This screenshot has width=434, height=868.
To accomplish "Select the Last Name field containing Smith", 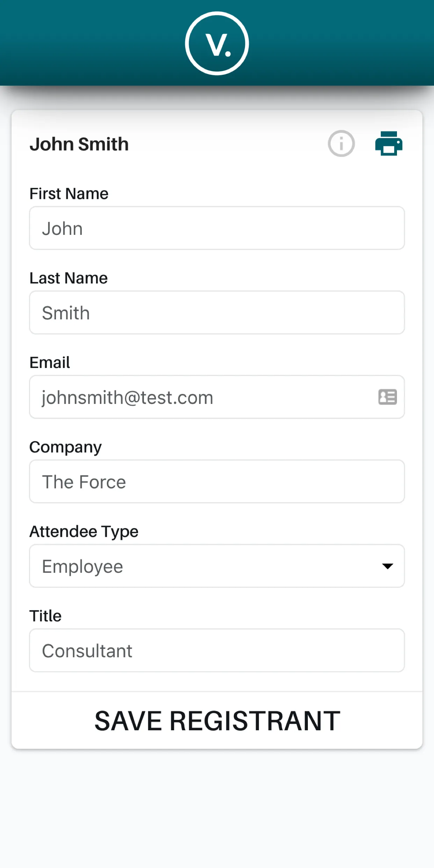I will coord(217,313).
